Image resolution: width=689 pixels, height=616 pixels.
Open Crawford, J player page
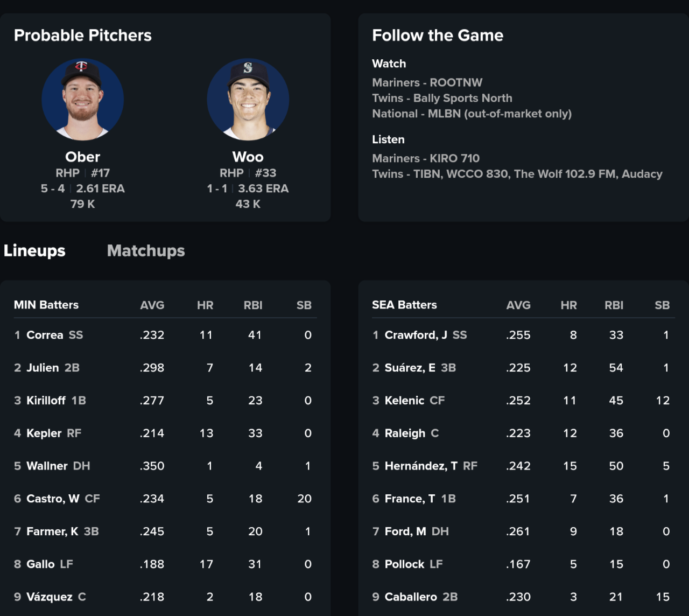pos(416,335)
